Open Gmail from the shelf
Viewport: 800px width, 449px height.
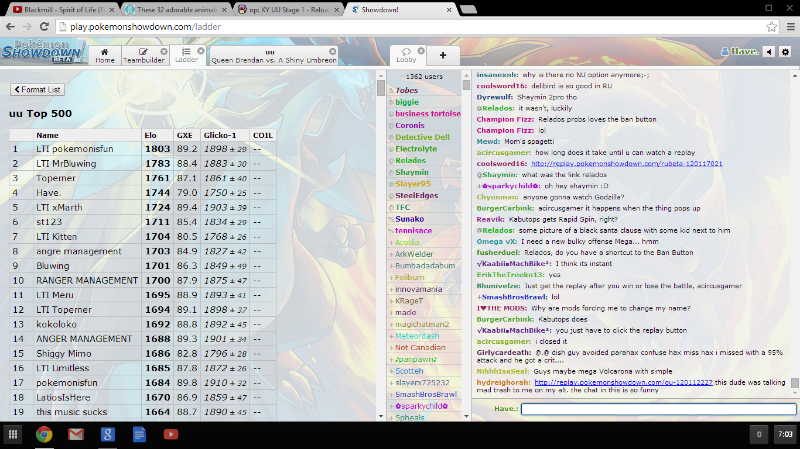click(76, 434)
